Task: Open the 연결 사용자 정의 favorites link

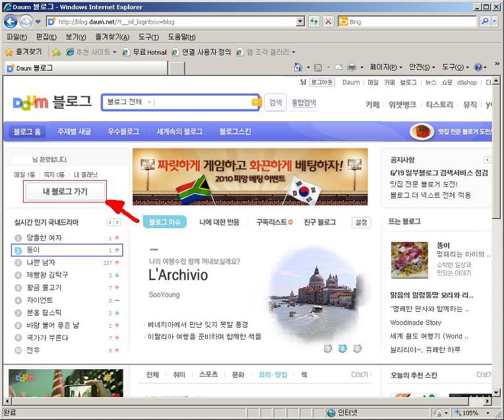Action: click(201, 52)
